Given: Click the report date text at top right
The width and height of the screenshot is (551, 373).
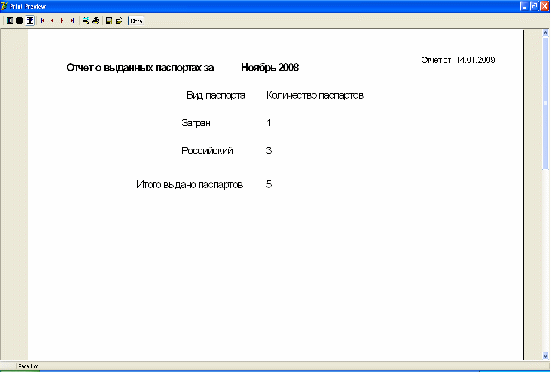Looking at the screenshot, I should [458, 60].
